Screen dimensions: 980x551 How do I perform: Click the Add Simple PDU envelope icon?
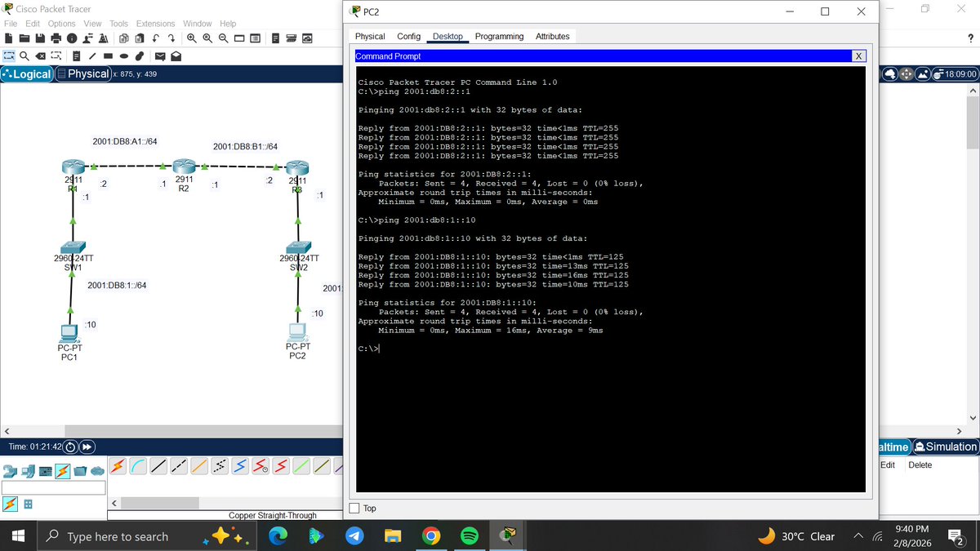[160, 56]
